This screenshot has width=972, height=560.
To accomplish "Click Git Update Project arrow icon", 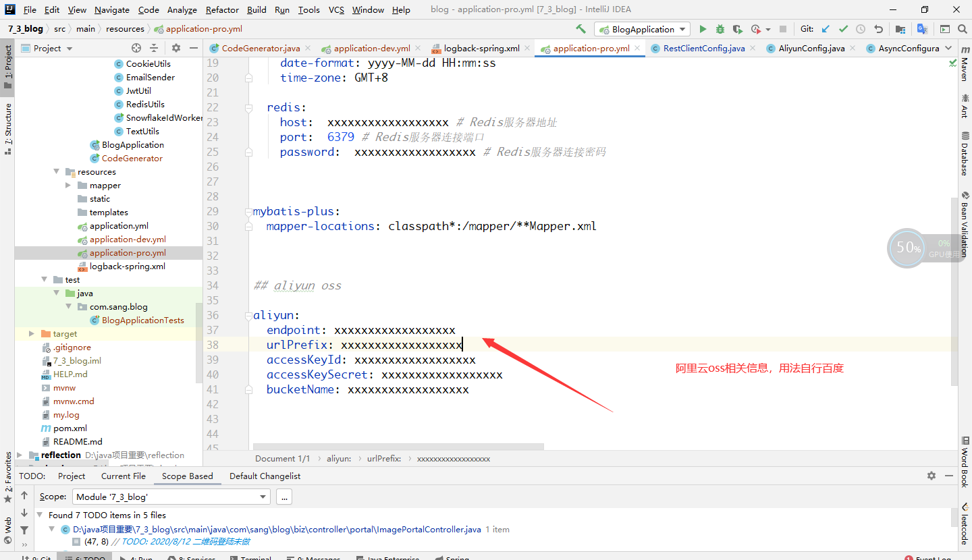I will point(826,29).
